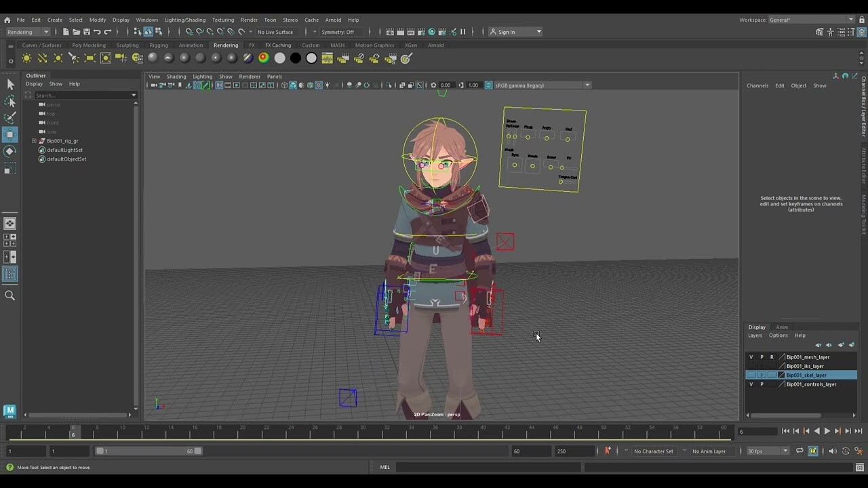
Task: Open the 30 fps frame rate dropdown
Action: pyautogui.click(x=768, y=451)
